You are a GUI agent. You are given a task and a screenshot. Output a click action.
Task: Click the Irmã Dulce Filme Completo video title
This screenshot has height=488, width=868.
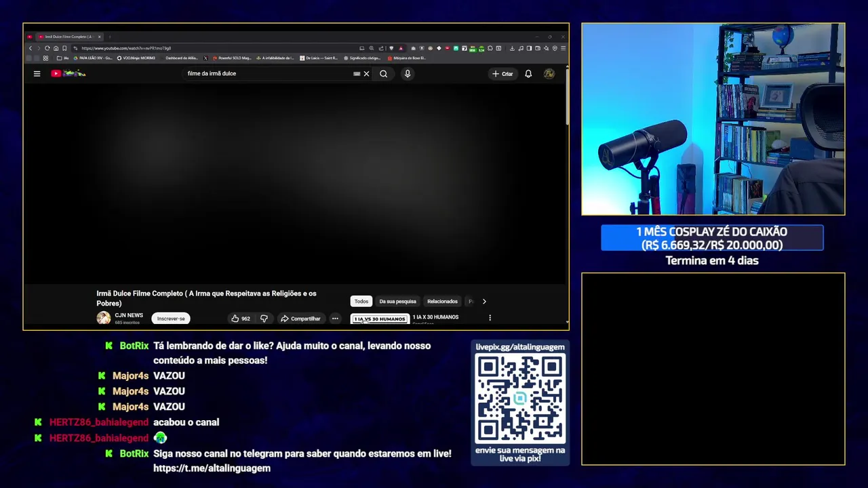click(x=206, y=298)
